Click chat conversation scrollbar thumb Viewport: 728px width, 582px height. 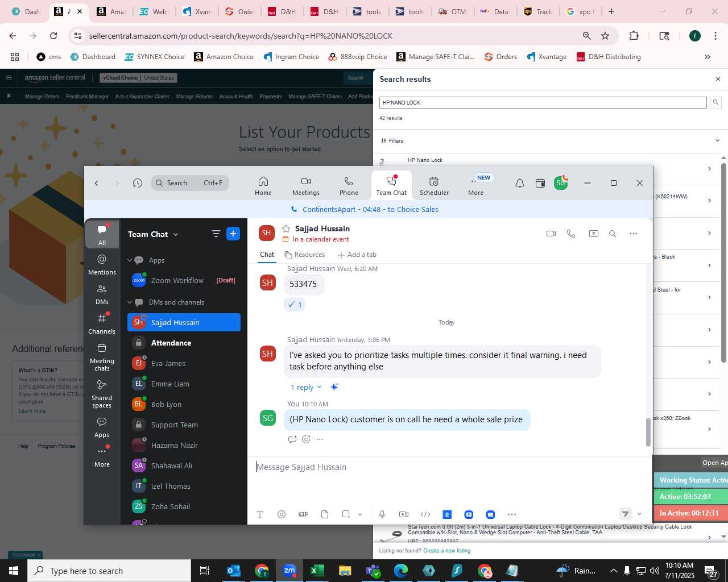click(648, 433)
